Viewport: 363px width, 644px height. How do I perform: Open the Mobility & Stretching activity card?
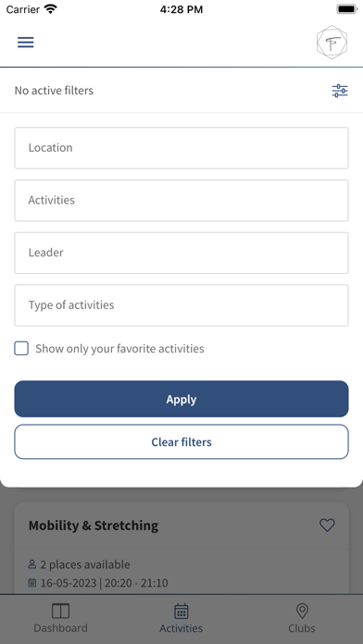click(181, 549)
